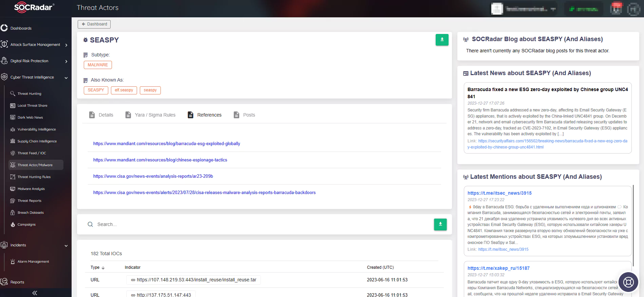The height and width of the screenshot is (297, 644).
Task: Click the lowercase seaspy alias tag
Action: tap(150, 90)
